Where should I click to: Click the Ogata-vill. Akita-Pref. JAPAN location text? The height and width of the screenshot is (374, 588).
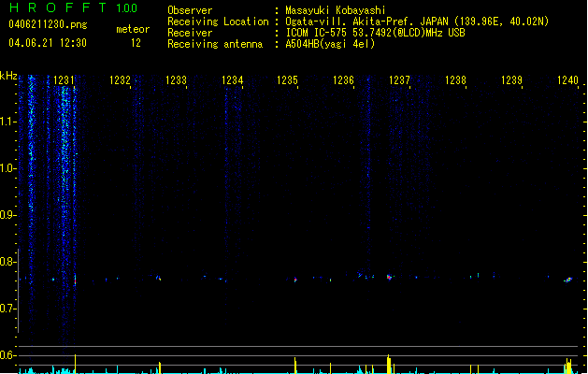click(x=417, y=22)
